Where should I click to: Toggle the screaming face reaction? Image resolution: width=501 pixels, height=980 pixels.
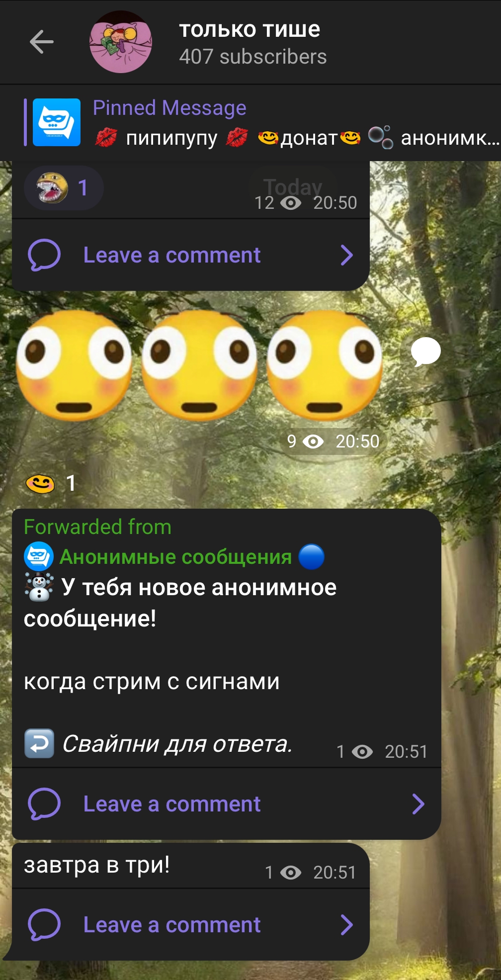pos(64,188)
